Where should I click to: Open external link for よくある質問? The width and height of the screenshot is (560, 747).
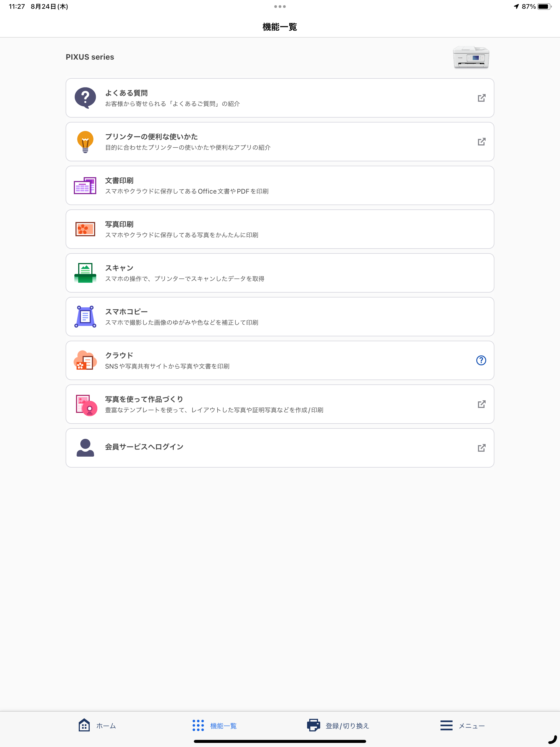[481, 98]
